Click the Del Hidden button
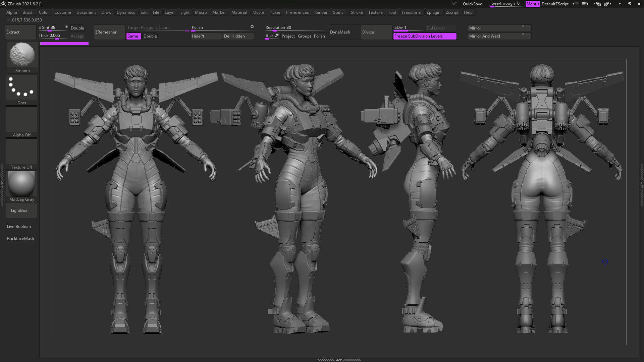This screenshot has width=644, height=362. (238, 36)
